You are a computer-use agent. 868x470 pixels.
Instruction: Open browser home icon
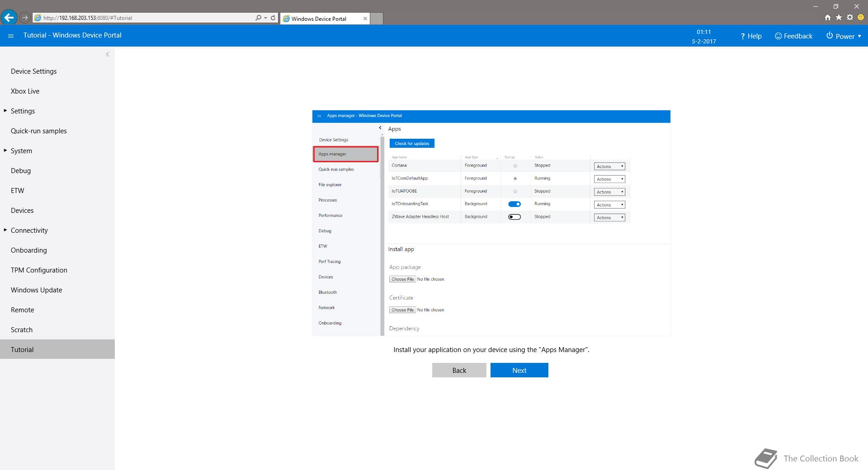point(827,18)
